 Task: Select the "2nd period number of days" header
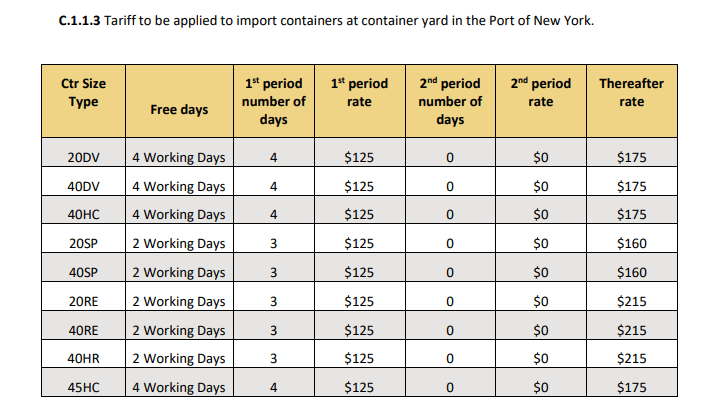click(x=450, y=101)
